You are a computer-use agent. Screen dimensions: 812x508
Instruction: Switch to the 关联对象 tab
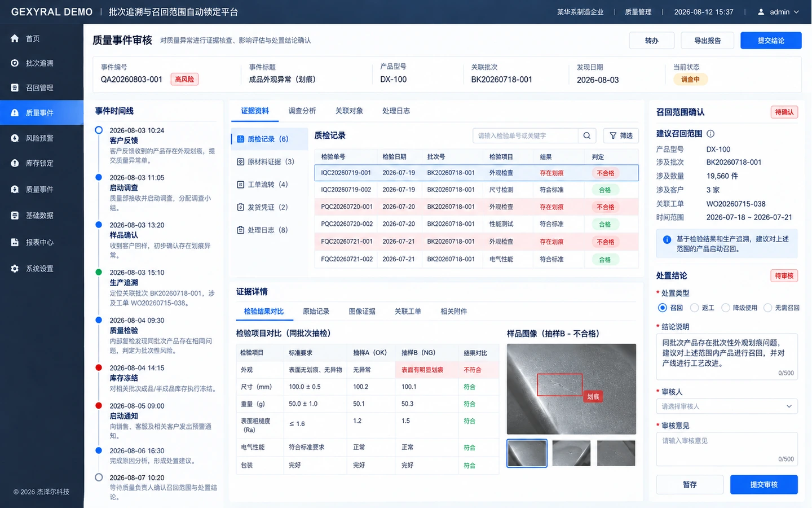349,111
